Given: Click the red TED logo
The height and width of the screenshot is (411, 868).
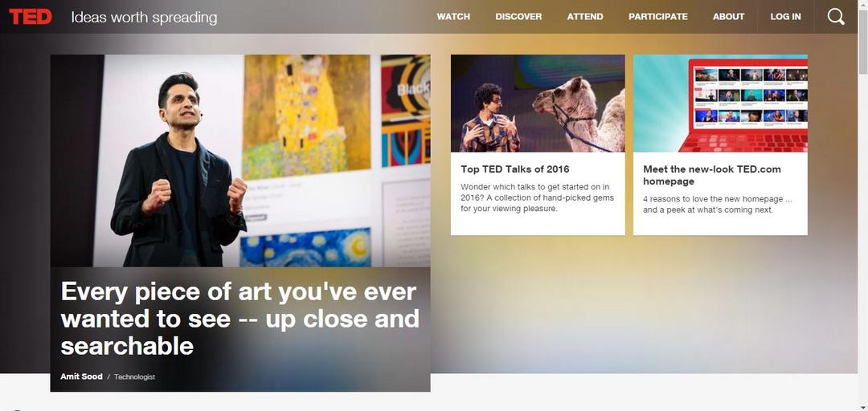Looking at the screenshot, I should [31, 17].
